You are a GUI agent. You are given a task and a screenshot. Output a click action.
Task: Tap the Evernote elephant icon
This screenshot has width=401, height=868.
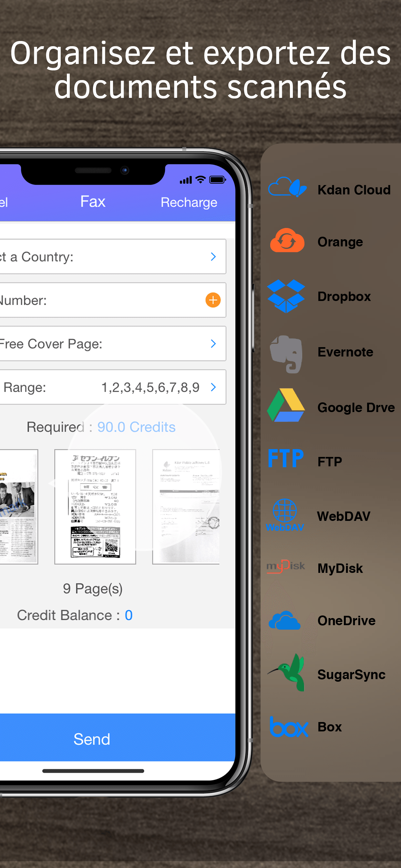286,354
